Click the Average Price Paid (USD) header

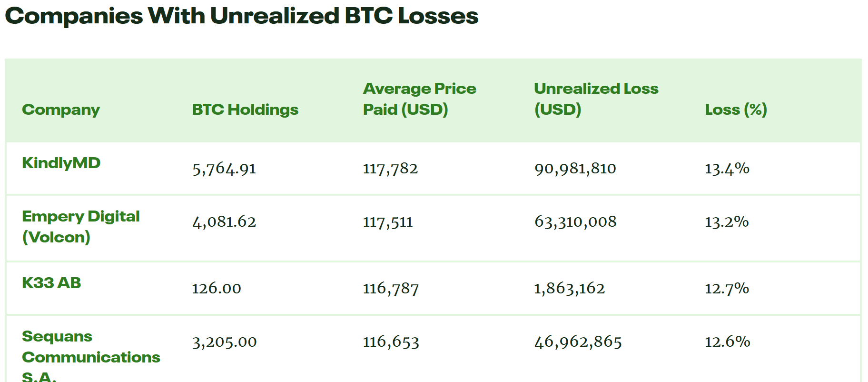point(419,99)
